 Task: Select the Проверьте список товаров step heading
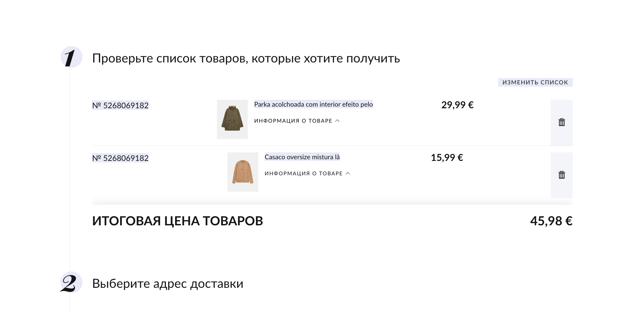tap(246, 58)
